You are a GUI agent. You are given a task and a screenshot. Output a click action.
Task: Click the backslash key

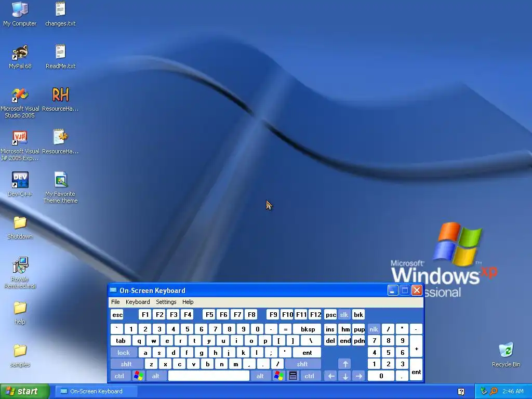311,341
